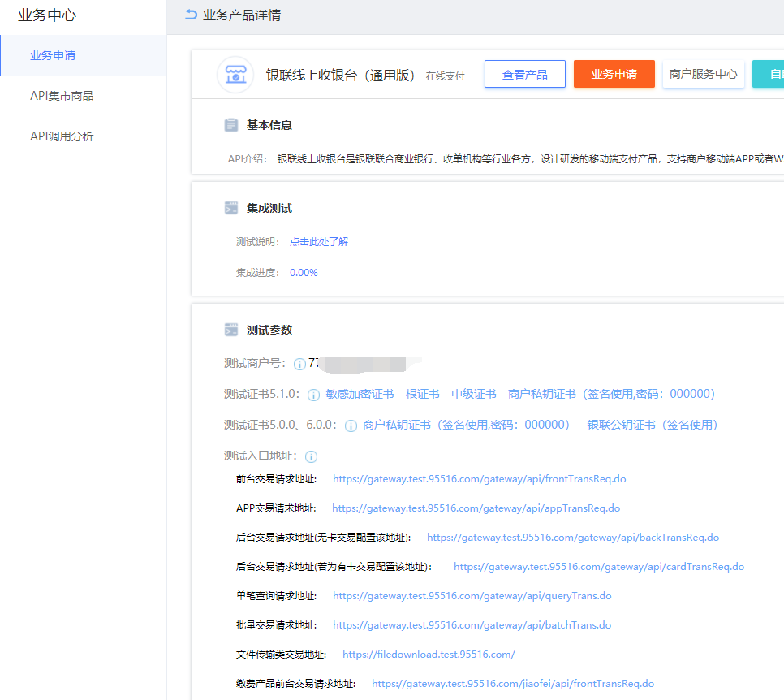The width and height of the screenshot is (784, 700).
Task: Open the jiaofei frontTransReq.do URL
Action: 513,684
